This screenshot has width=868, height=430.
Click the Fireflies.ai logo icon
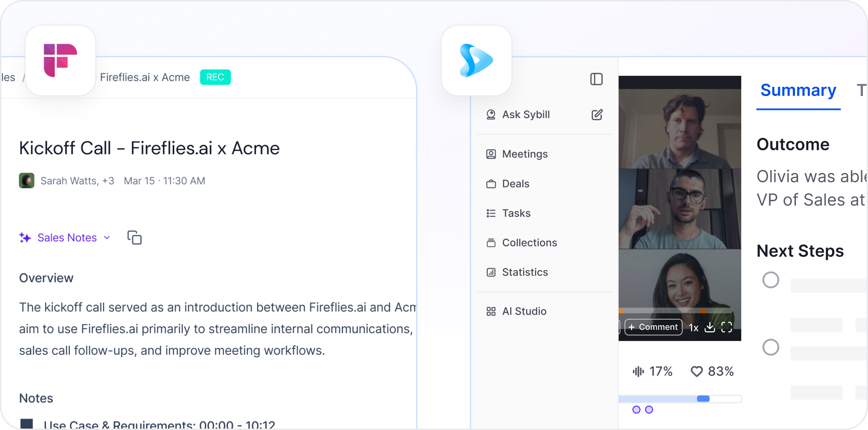(x=60, y=60)
